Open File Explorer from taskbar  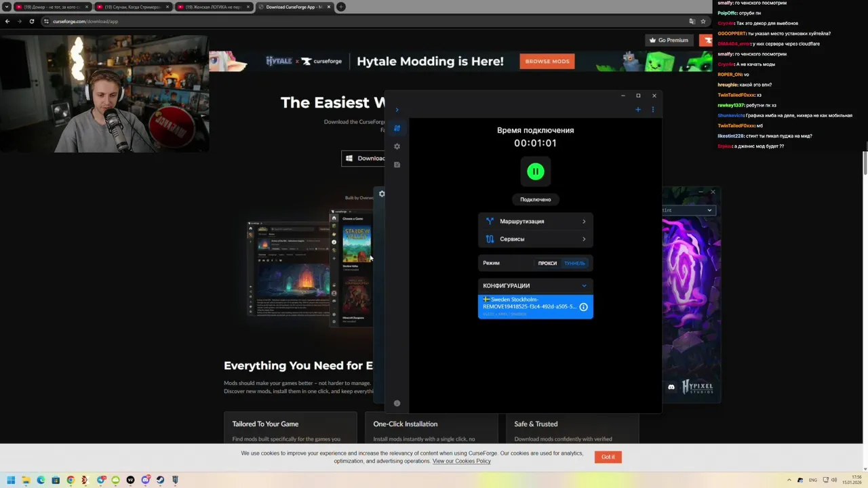pyautogui.click(x=26, y=480)
